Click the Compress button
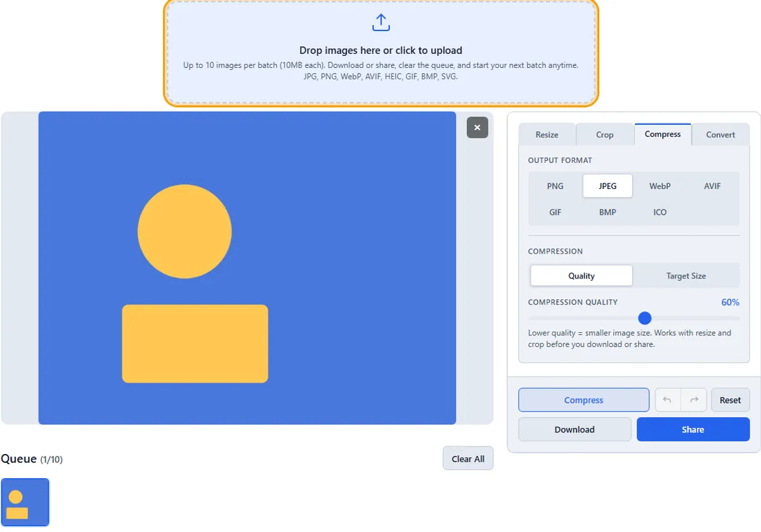This screenshot has height=532, width=761. pyautogui.click(x=583, y=400)
